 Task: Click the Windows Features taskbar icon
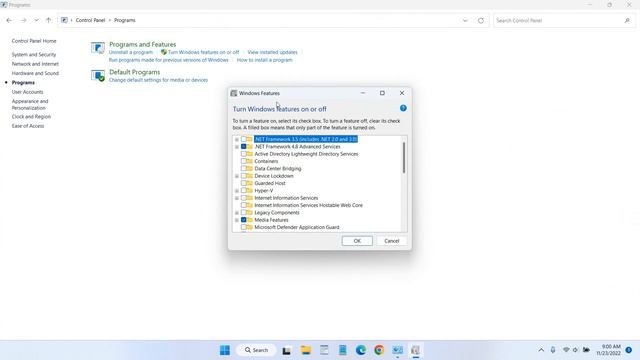[x=416, y=350]
